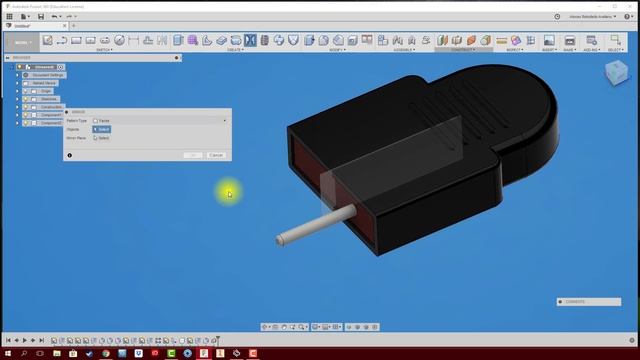The image size is (640, 360).
Task: Click the Insert image icon
Action: click(x=549, y=40)
